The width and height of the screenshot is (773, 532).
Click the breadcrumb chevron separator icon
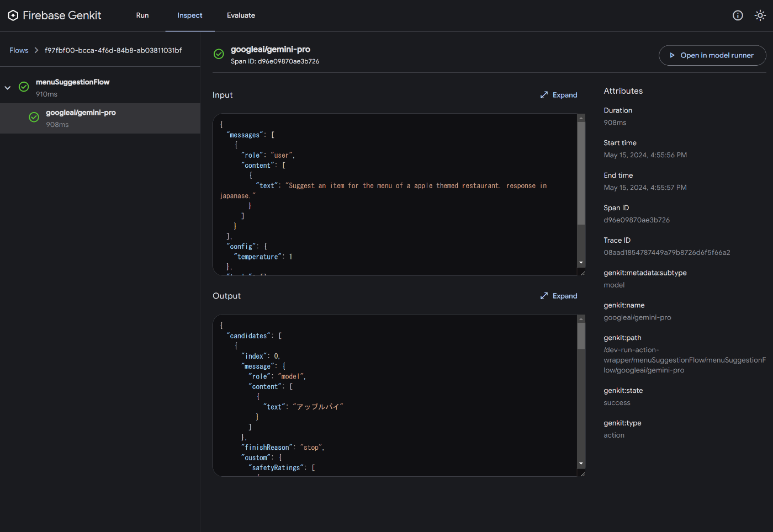[36, 50]
